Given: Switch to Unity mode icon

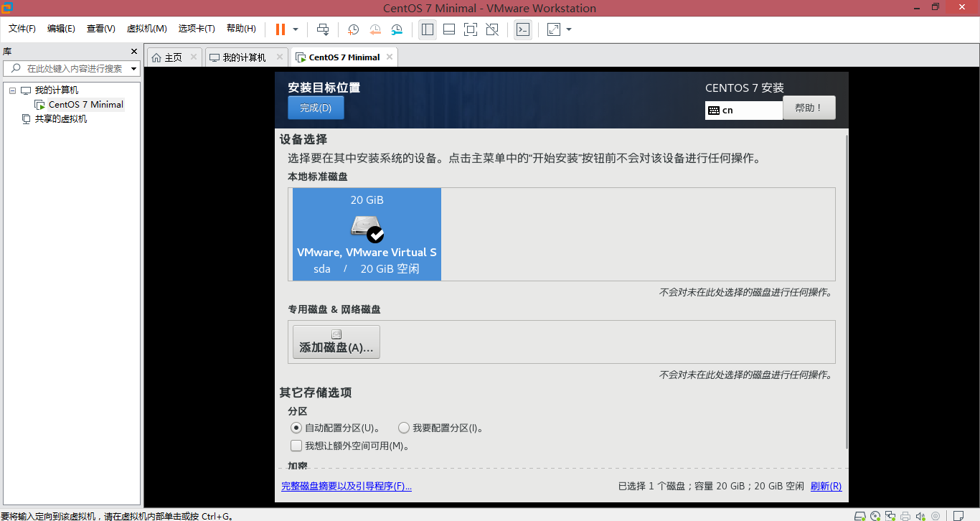Looking at the screenshot, I should tap(492, 29).
